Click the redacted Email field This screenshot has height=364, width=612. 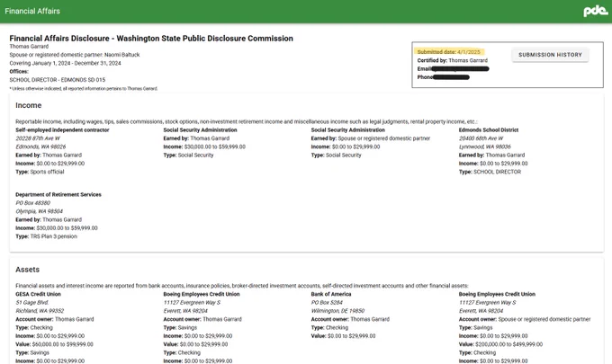(x=453, y=69)
